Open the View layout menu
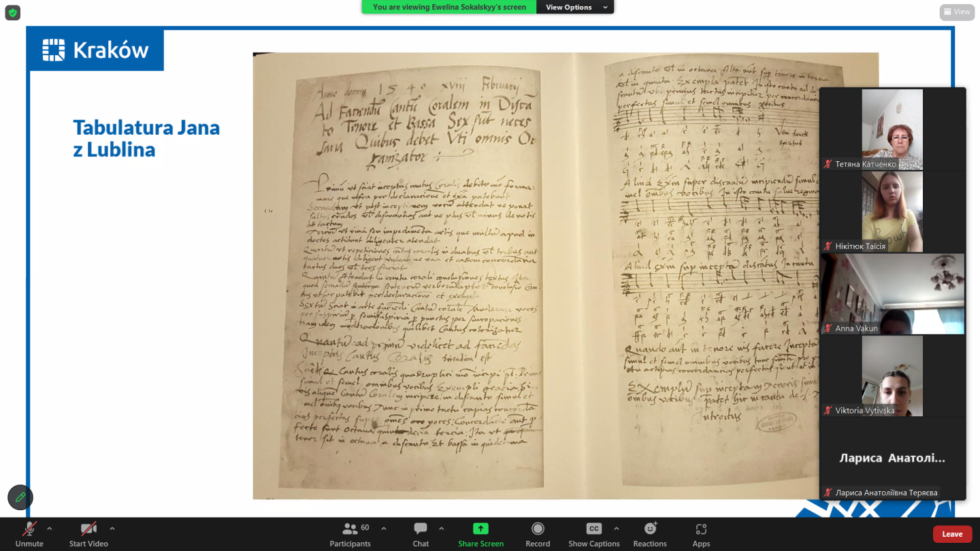This screenshot has width=980, height=551. tap(956, 12)
